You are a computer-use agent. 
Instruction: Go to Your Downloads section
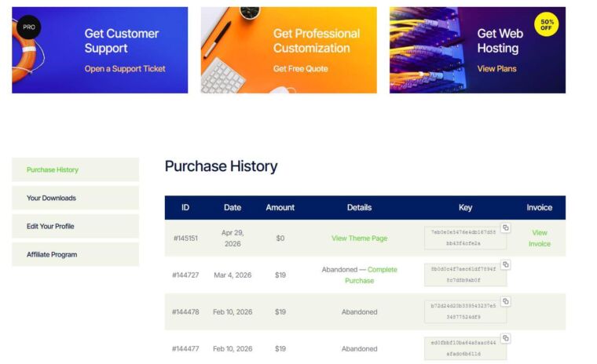click(x=75, y=198)
